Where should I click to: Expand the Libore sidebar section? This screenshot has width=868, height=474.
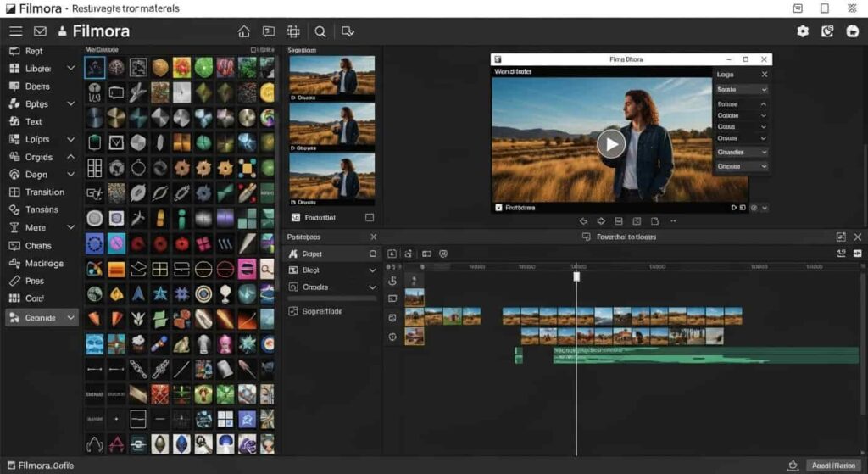coord(71,68)
